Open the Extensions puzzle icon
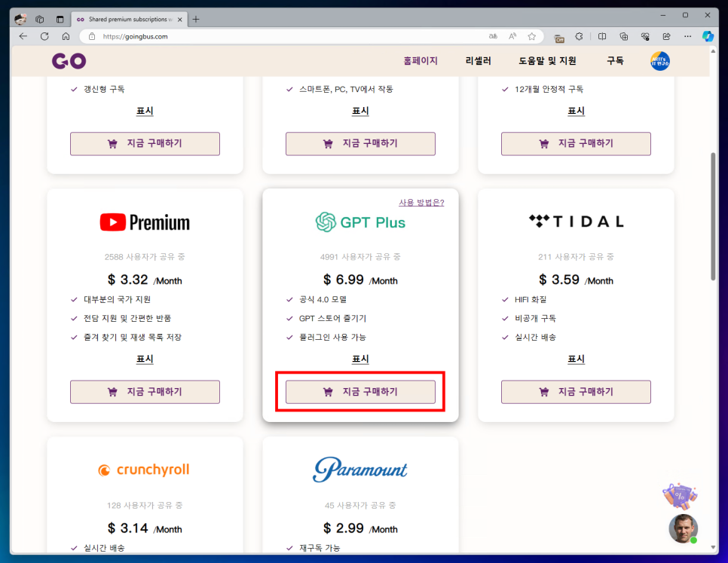Image resolution: width=728 pixels, height=563 pixels. click(579, 36)
